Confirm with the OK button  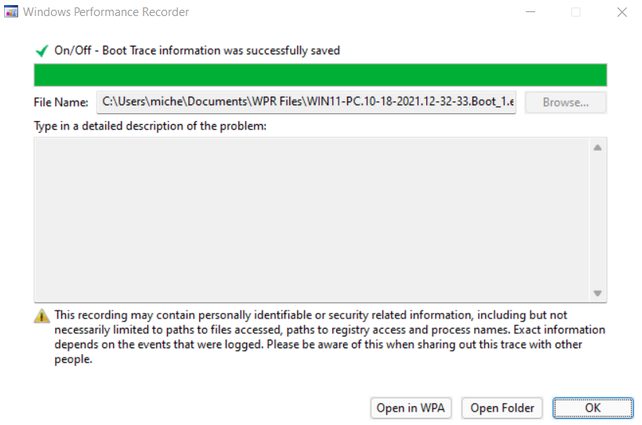tap(592, 408)
